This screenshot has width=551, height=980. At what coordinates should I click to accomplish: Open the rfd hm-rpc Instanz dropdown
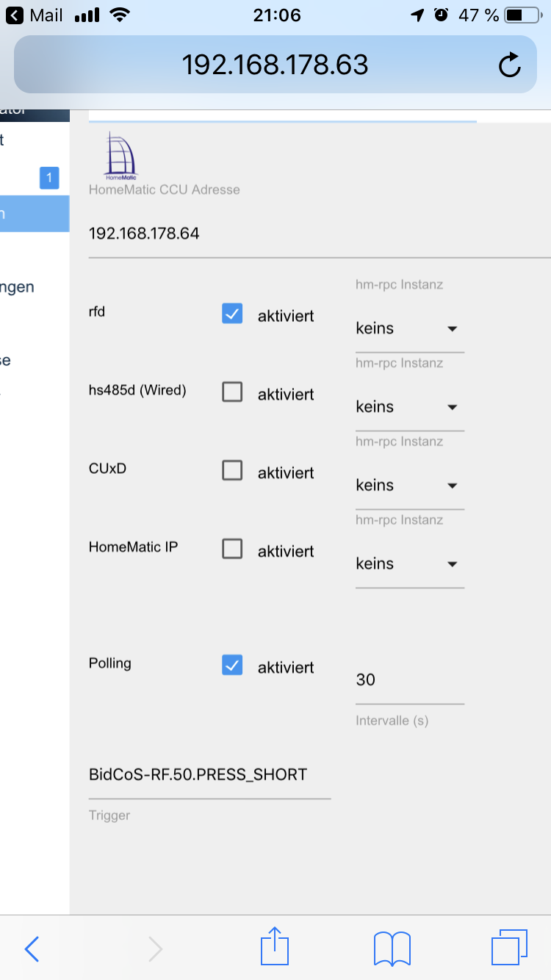pyautogui.click(x=410, y=328)
